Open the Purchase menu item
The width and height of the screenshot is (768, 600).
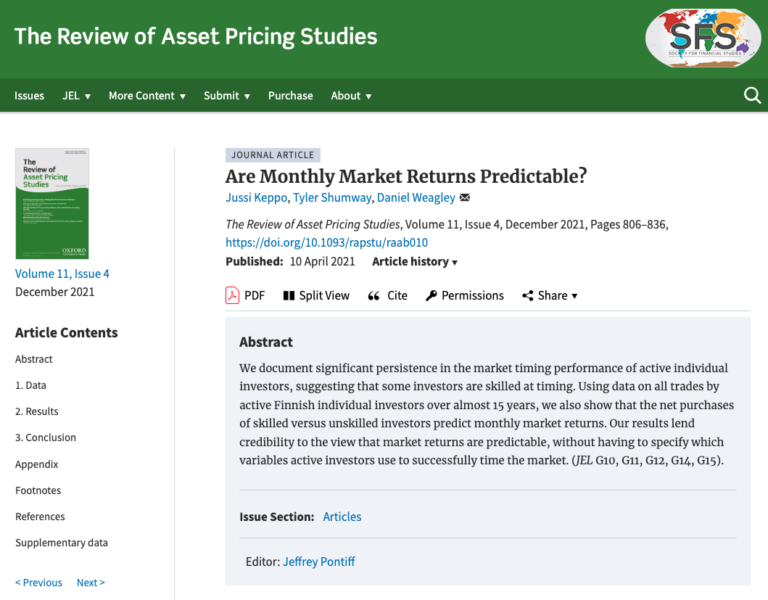click(x=290, y=96)
